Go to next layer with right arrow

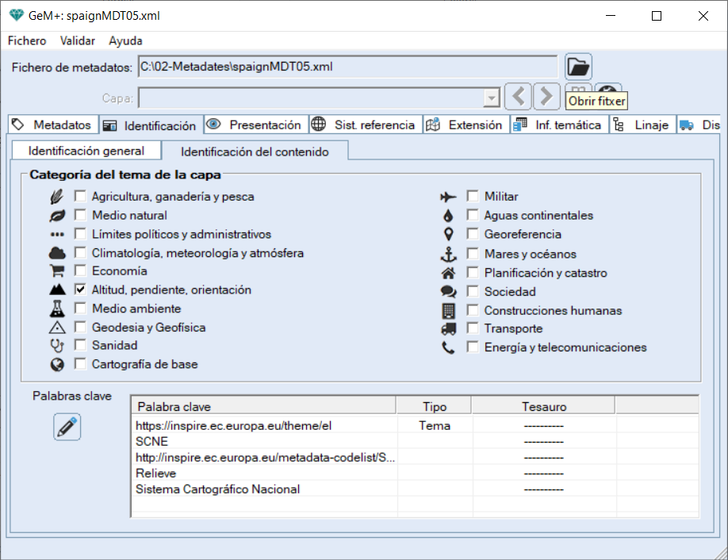click(x=546, y=97)
